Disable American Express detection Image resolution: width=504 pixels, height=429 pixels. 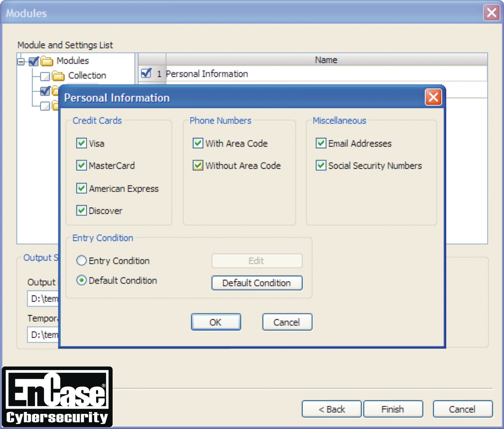[x=81, y=188]
